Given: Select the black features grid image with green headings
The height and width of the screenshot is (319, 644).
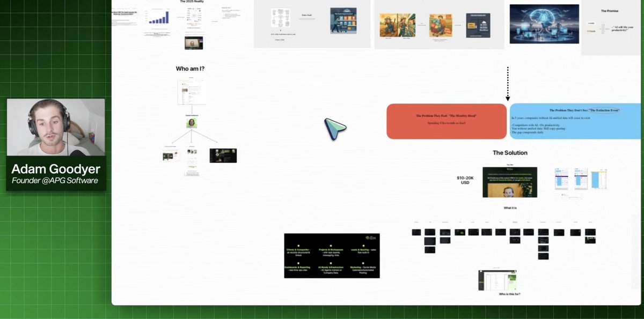Looking at the screenshot, I should click(x=332, y=256).
